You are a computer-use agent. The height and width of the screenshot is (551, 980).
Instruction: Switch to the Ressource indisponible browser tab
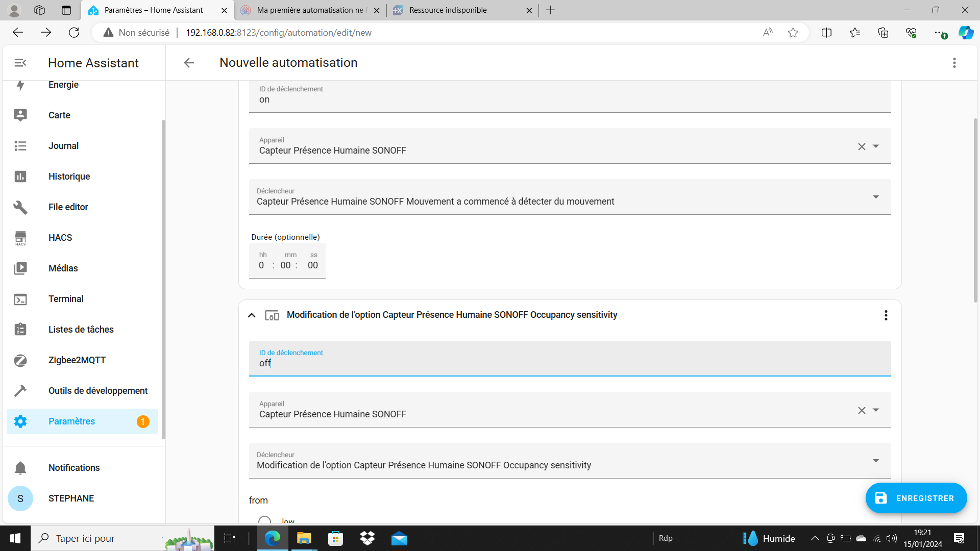(448, 10)
